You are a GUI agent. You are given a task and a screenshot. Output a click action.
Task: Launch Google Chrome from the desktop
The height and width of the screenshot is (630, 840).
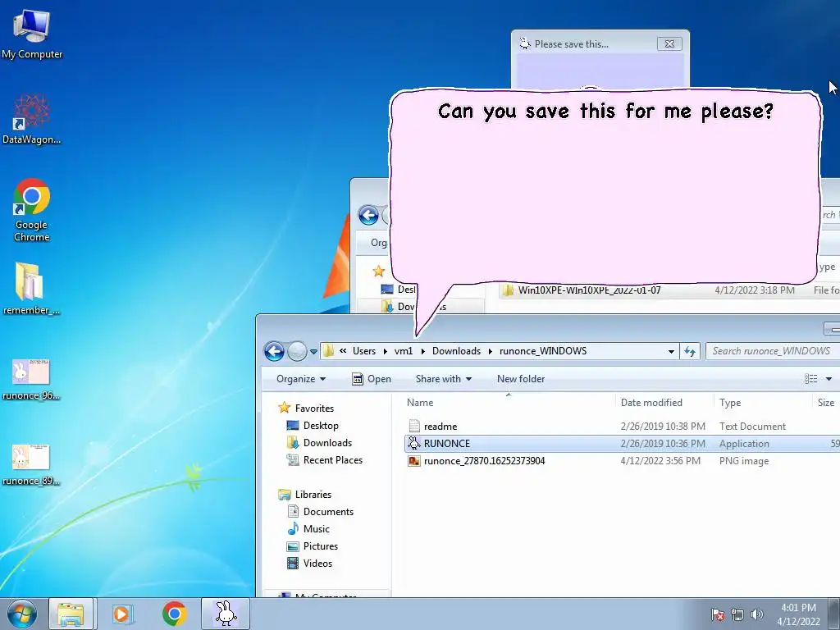[32, 210]
